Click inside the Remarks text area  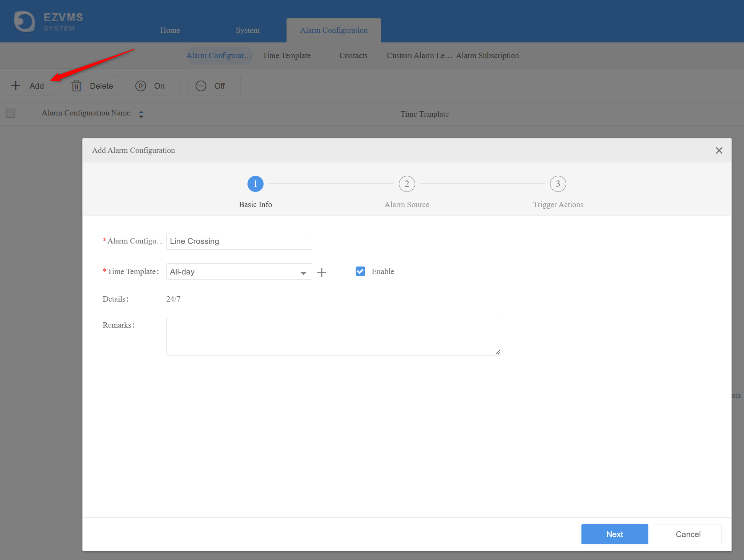334,336
